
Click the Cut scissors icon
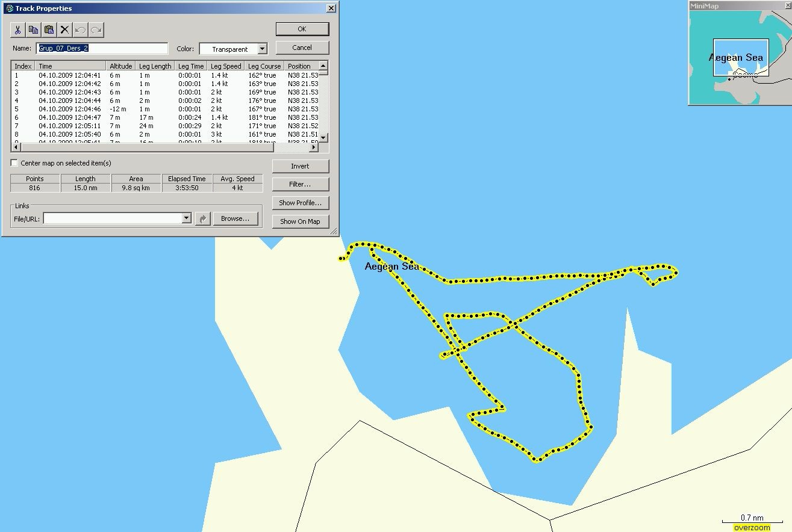(x=18, y=29)
